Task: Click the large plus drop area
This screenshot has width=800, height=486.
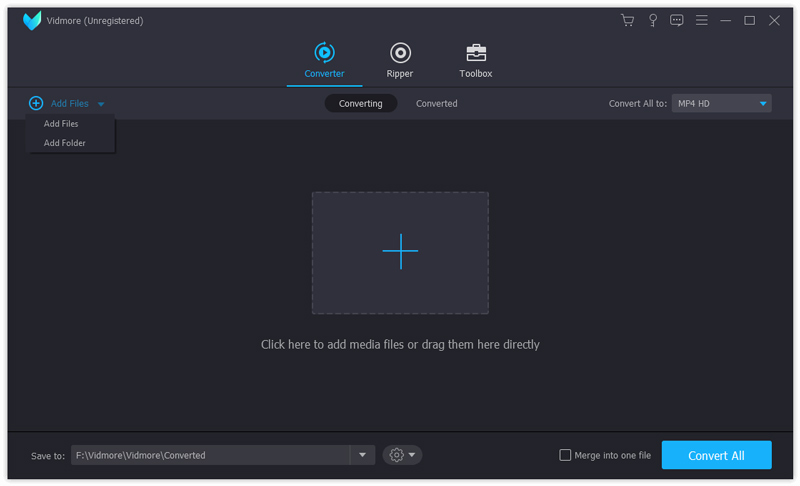Action: click(x=400, y=252)
